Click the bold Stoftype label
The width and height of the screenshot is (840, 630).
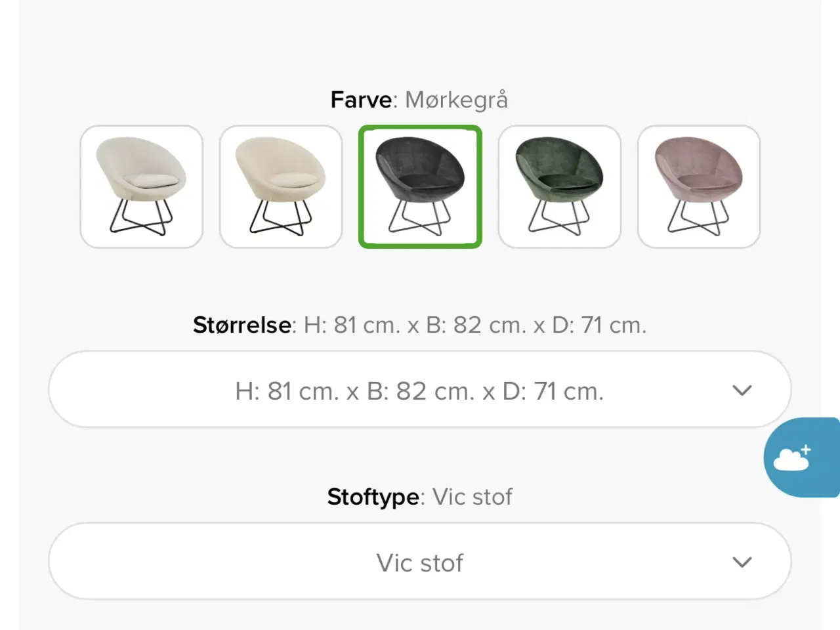pos(373,497)
